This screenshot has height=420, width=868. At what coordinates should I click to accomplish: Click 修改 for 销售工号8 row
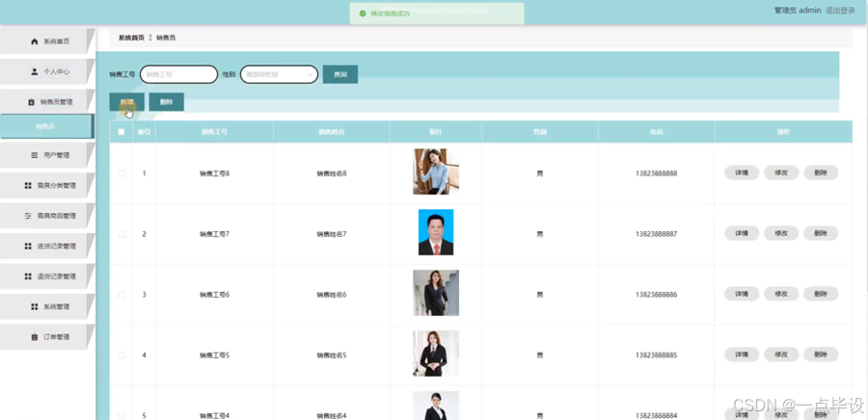781,173
